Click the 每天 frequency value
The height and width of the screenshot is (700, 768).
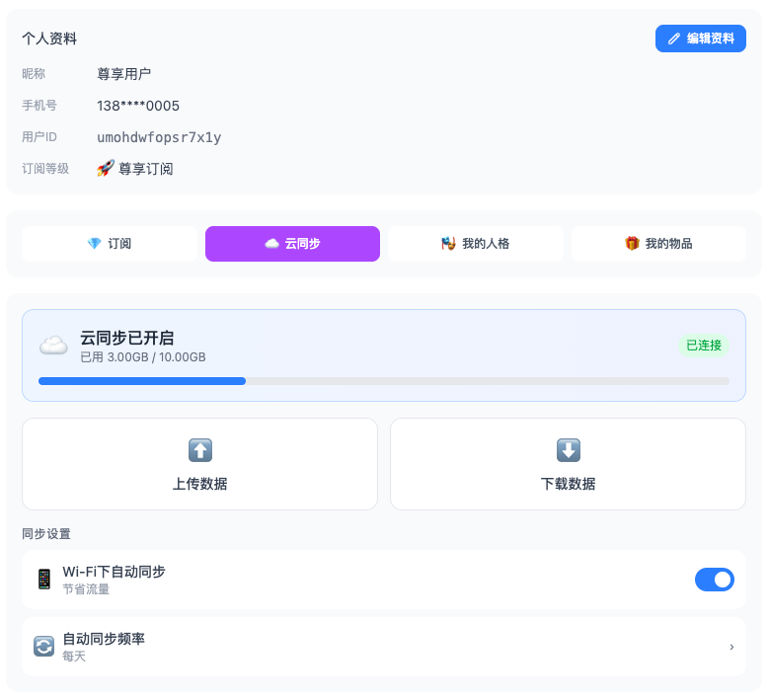[74, 657]
